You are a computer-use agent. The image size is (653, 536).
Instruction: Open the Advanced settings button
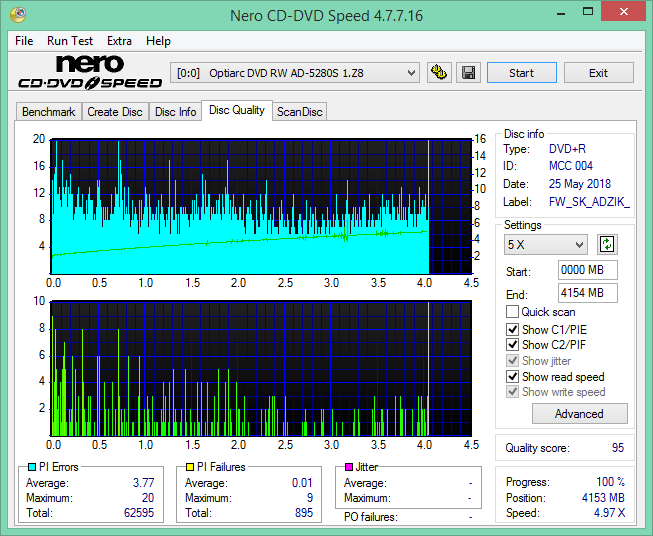tap(579, 414)
